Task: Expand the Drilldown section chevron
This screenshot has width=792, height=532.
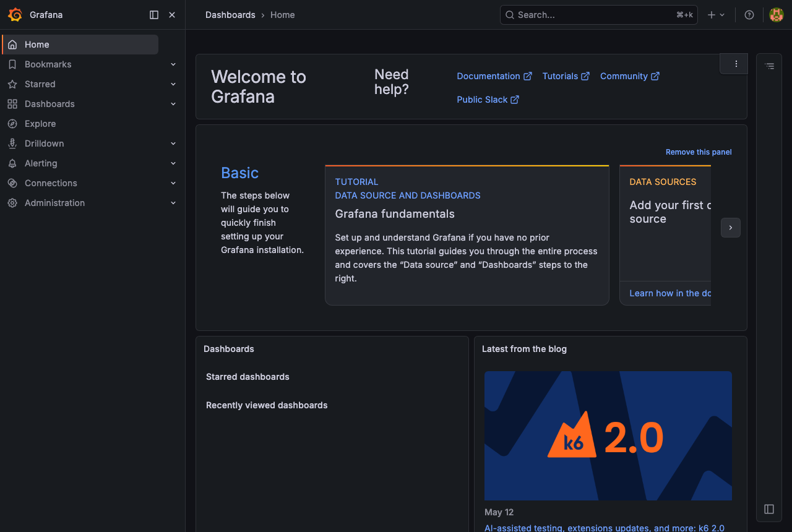Action: tap(173, 144)
